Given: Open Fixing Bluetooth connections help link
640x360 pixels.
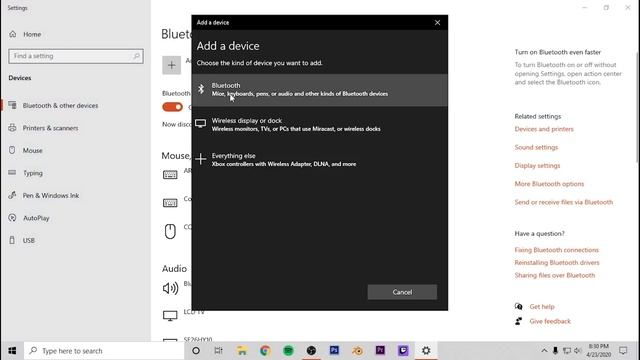Looking at the screenshot, I should pyautogui.click(x=556, y=250).
